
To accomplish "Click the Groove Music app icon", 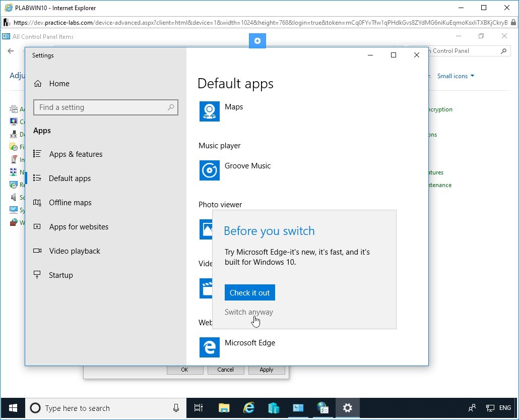I will (209, 170).
